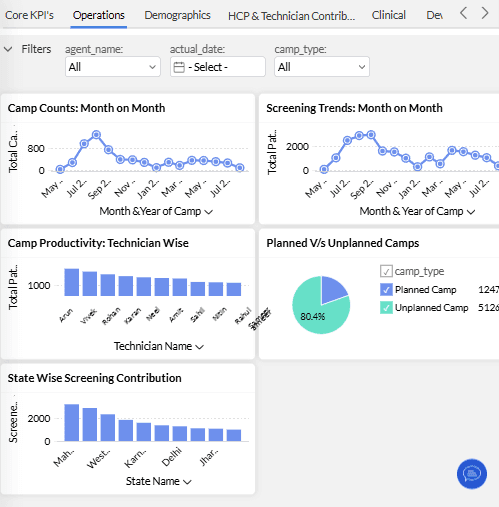Image resolution: width=499 pixels, height=507 pixels.
Task: Click the Delhi axis label
Action: coord(172,457)
